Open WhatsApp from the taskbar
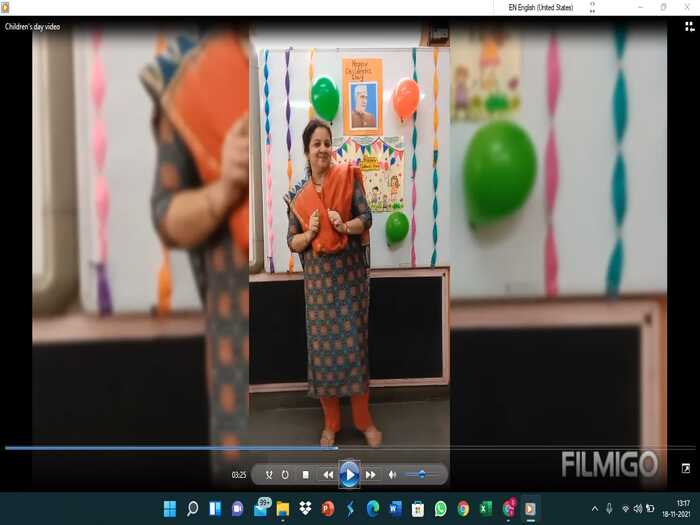 441,508
